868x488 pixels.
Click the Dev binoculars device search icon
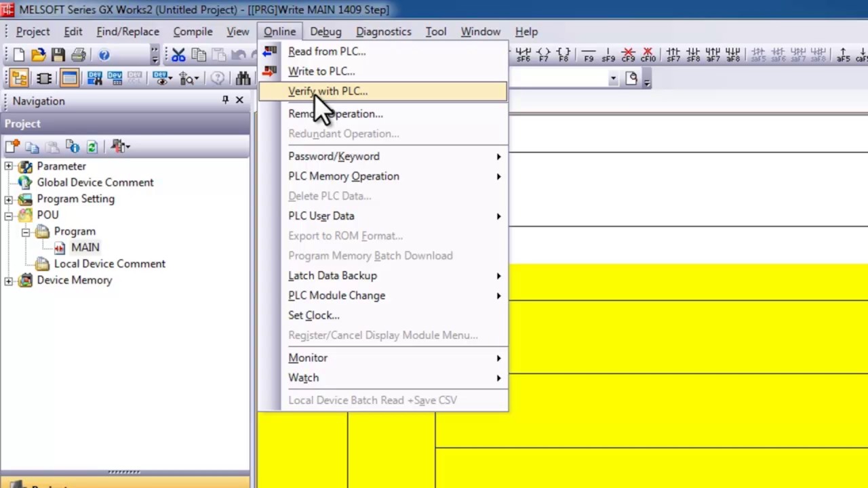tap(94, 79)
